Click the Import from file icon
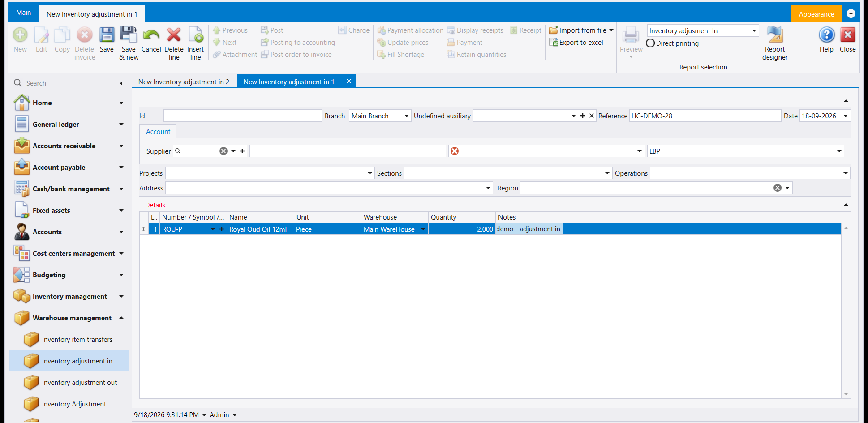This screenshot has width=868, height=423. pos(554,30)
